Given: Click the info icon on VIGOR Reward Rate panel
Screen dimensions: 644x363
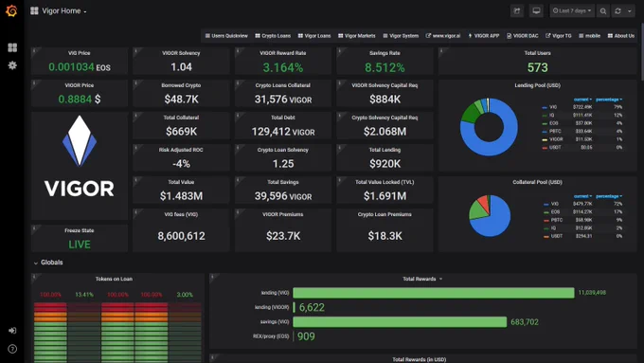Looking at the screenshot, I should 238,50.
